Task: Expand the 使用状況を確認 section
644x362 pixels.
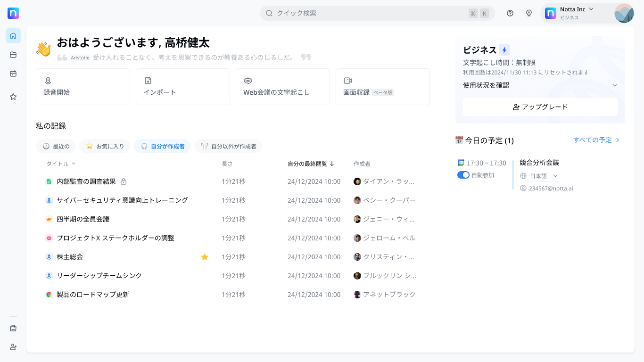Action: pyautogui.click(x=614, y=85)
